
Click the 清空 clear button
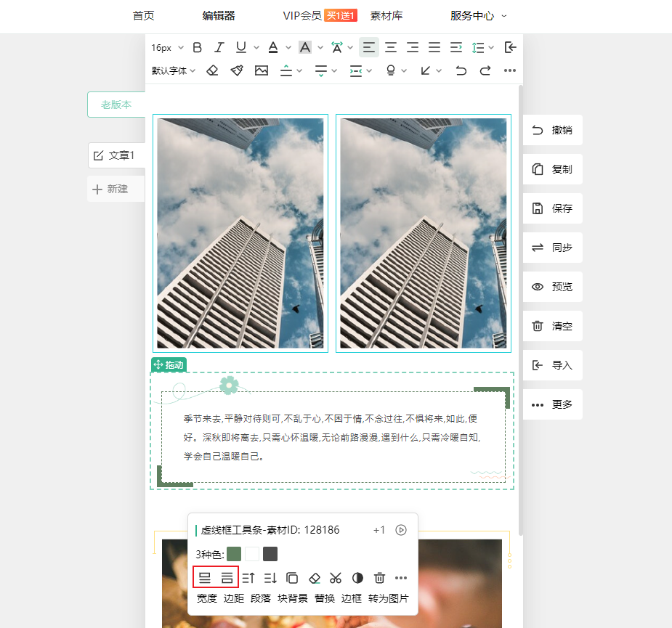(x=552, y=326)
